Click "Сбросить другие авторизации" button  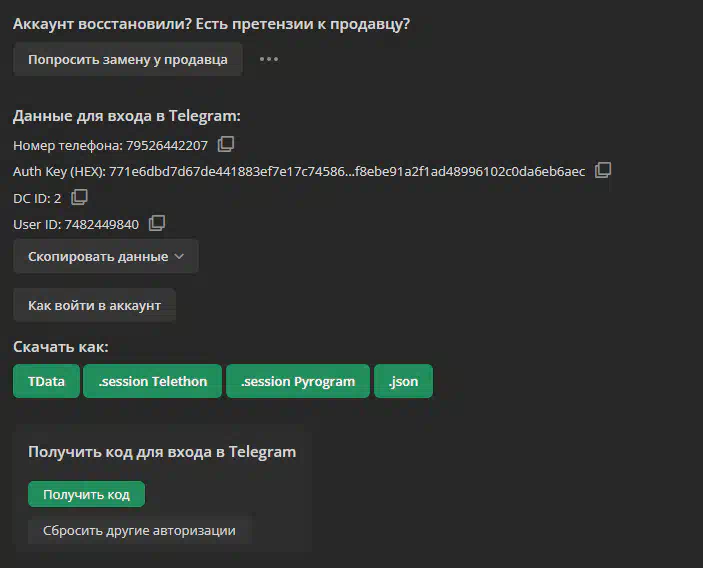(x=139, y=530)
